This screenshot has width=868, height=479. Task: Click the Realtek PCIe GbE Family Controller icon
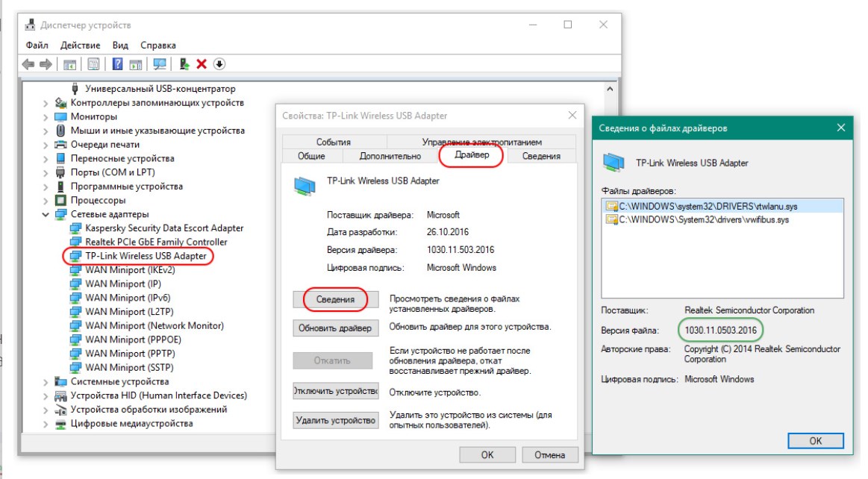point(76,242)
